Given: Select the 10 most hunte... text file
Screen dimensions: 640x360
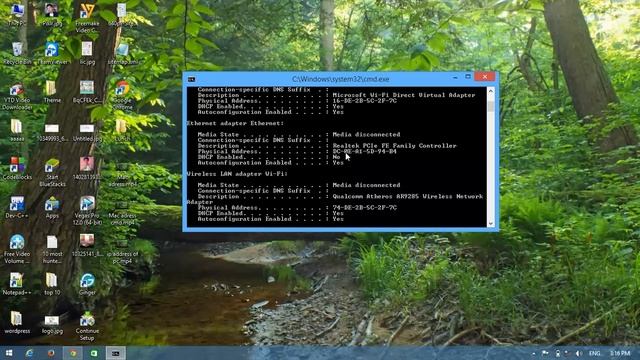Looking at the screenshot, I should tap(52, 249).
